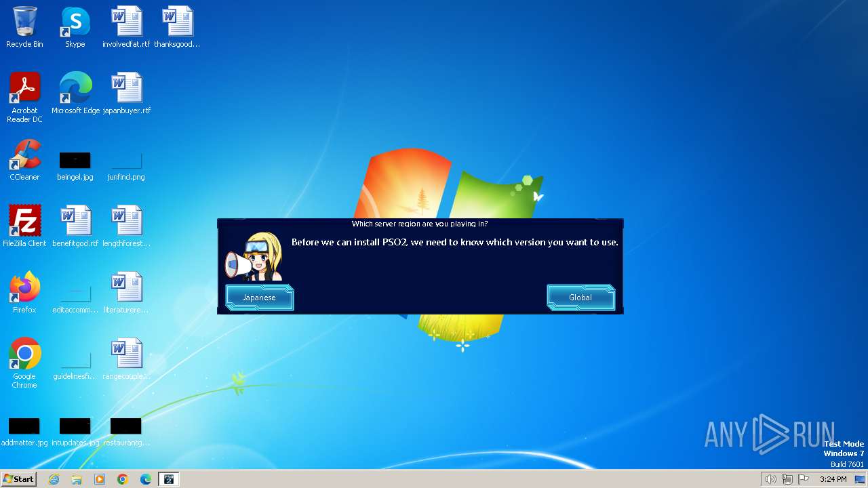
Task: Select Microsoft Edge desktop shortcut
Action: coord(75,94)
